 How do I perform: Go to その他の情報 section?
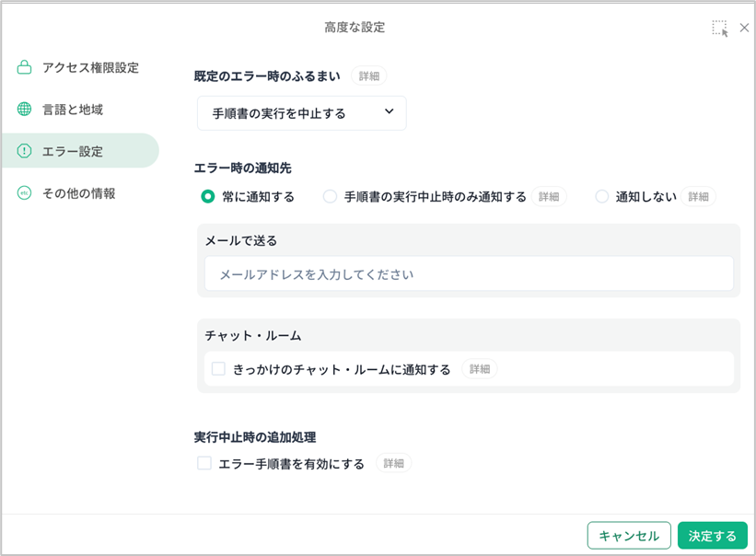coord(78,193)
